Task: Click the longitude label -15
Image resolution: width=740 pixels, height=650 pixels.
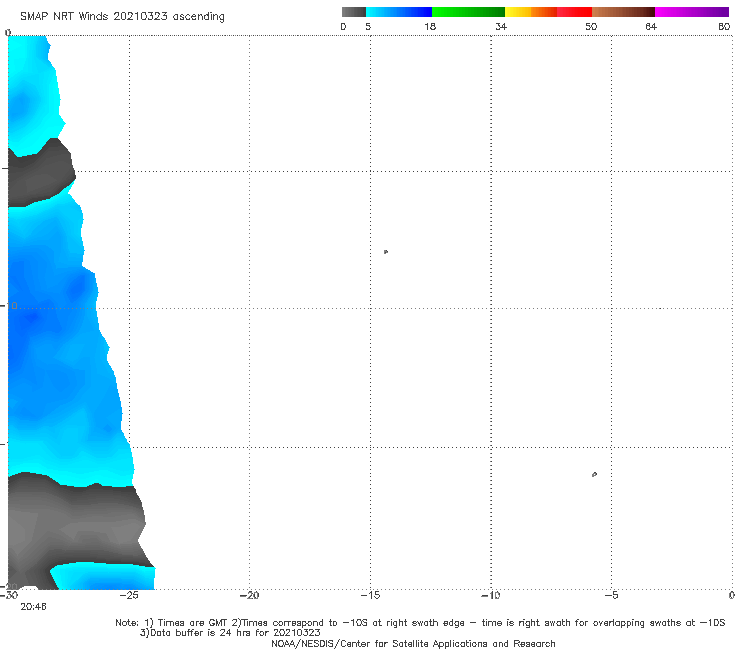Action: pyautogui.click(x=370, y=595)
